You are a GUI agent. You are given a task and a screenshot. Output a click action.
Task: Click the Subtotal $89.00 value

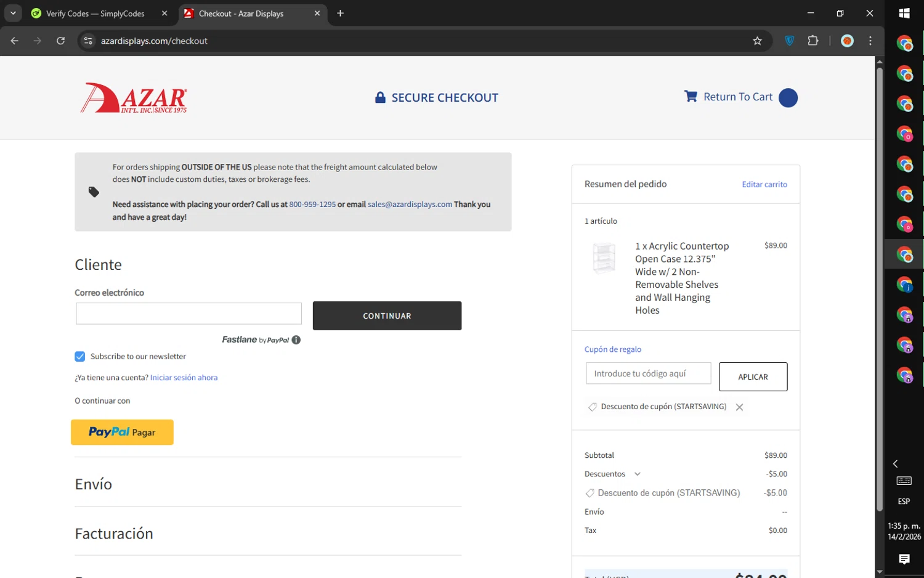coord(776,455)
